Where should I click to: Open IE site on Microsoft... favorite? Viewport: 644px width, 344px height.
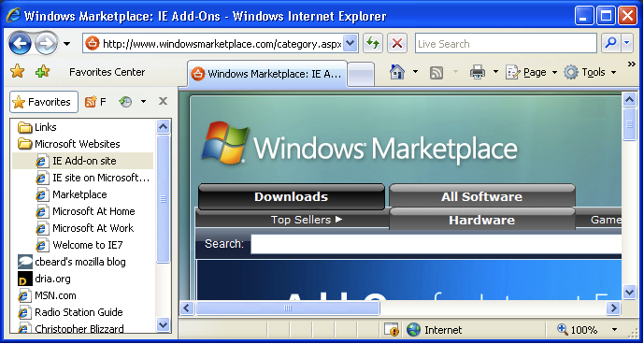[x=93, y=178]
